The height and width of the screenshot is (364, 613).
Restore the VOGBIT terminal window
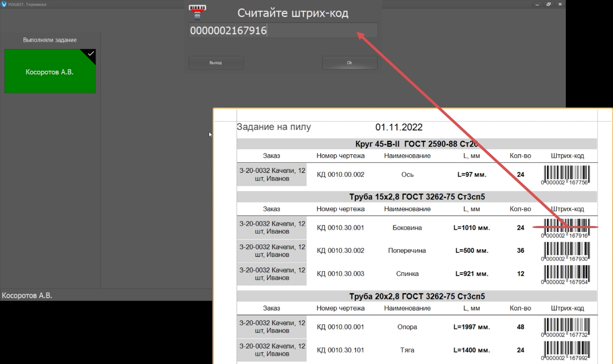548,4
